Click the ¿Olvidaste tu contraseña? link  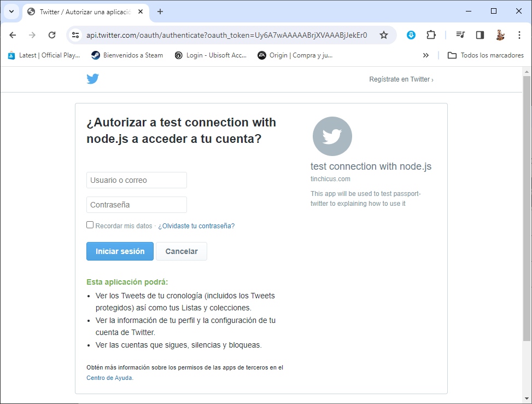(x=196, y=226)
